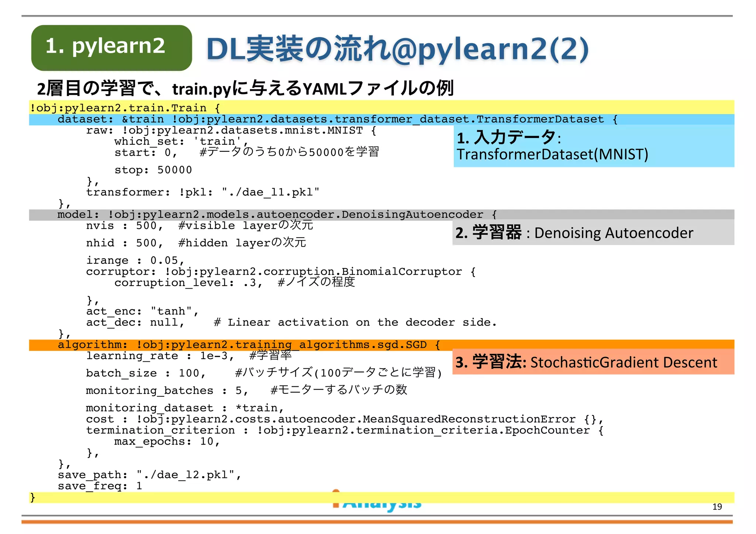The width and height of the screenshot is (756, 534).
Task: Click the 'max_epochs: 10,' line
Action: tap(167, 441)
